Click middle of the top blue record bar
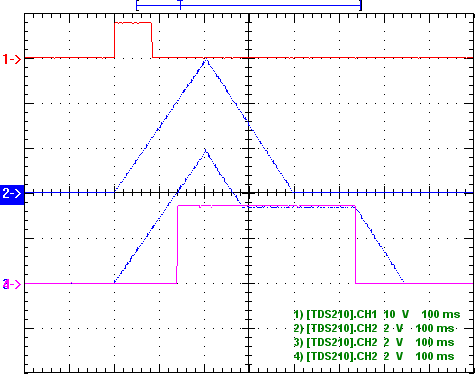 point(249,5)
